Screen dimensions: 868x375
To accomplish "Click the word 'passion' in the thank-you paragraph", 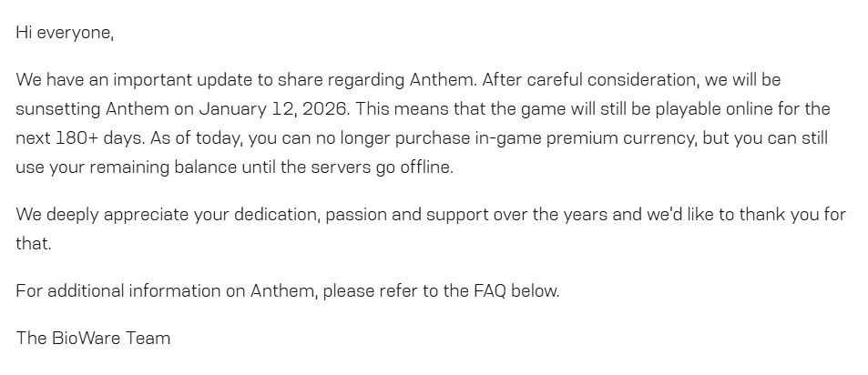I will click(x=356, y=215).
